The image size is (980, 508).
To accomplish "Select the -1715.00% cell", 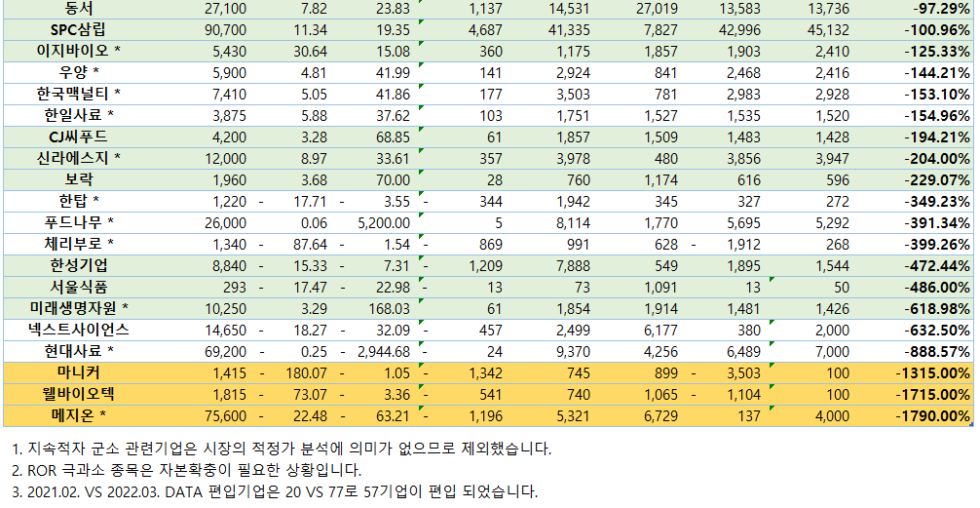I will coord(933,394).
